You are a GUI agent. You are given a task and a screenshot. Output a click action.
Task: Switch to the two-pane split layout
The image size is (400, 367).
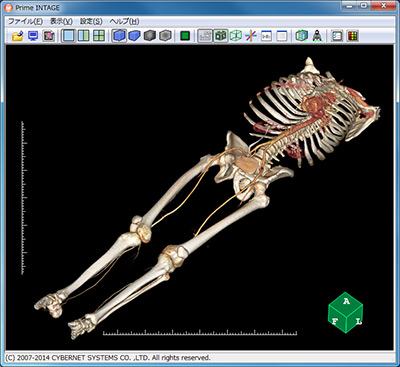pos(83,36)
